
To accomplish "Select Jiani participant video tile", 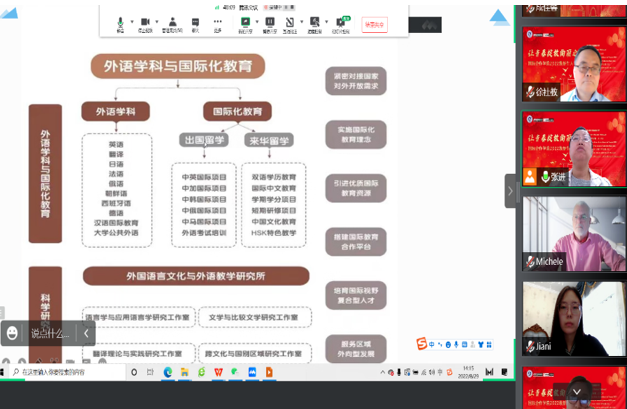I will click(574, 319).
